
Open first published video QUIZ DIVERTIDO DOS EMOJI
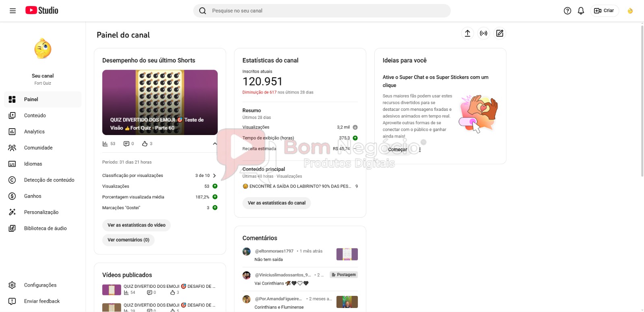pos(169,287)
